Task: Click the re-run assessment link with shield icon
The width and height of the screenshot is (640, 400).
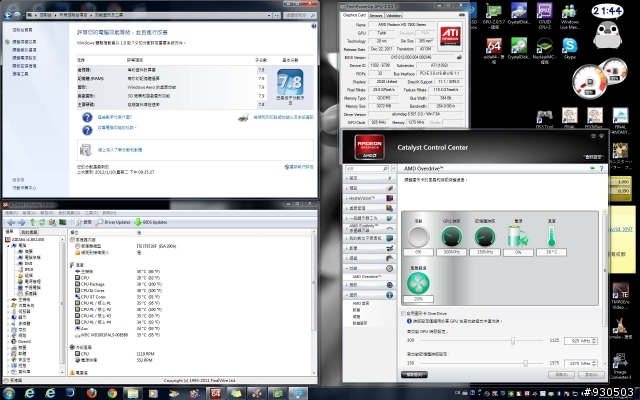Action: [299, 167]
